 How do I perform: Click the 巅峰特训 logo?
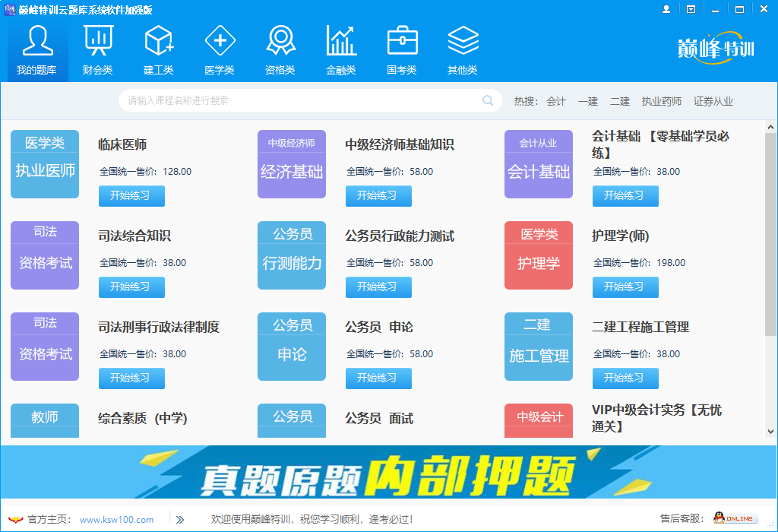[716, 48]
